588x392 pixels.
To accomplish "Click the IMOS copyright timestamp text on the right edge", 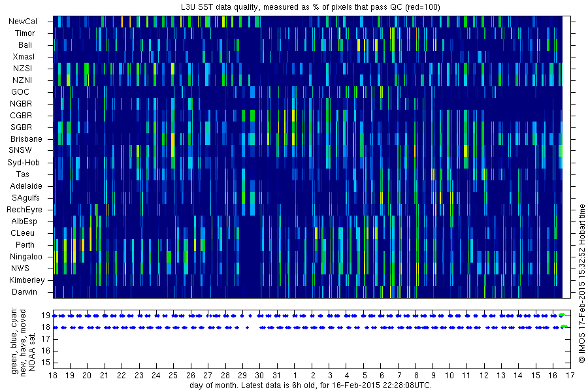I will tap(582, 284).
